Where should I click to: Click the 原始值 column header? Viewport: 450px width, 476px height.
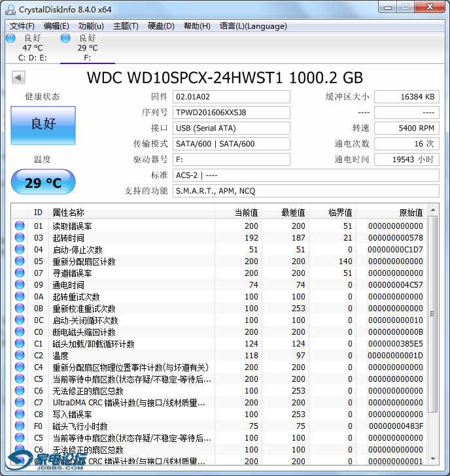[392, 212]
